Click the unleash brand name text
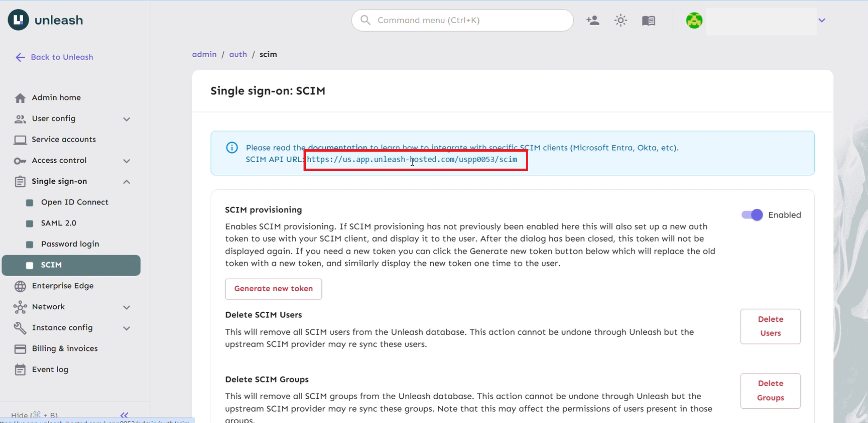 pyautogui.click(x=59, y=20)
